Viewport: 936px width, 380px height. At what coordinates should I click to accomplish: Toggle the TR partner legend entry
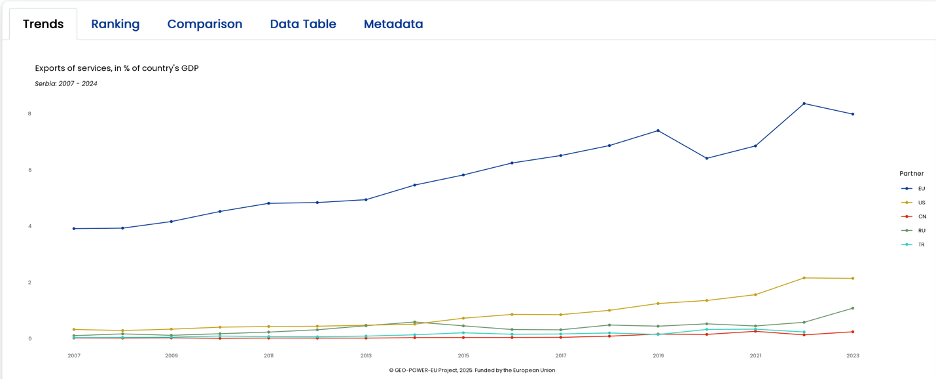(913, 245)
